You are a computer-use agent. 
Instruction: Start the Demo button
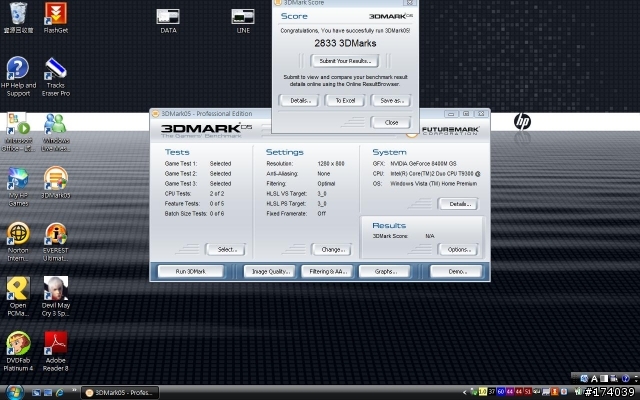click(x=456, y=271)
